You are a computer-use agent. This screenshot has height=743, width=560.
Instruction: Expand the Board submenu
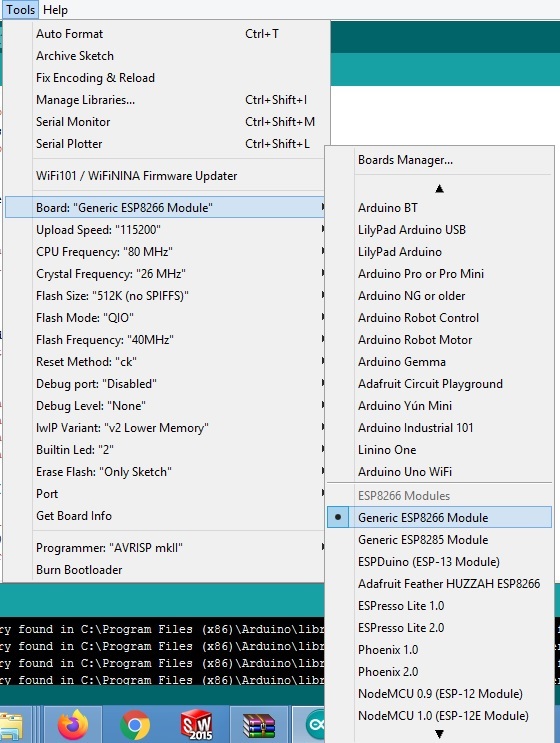pyautogui.click(x=165, y=208)
